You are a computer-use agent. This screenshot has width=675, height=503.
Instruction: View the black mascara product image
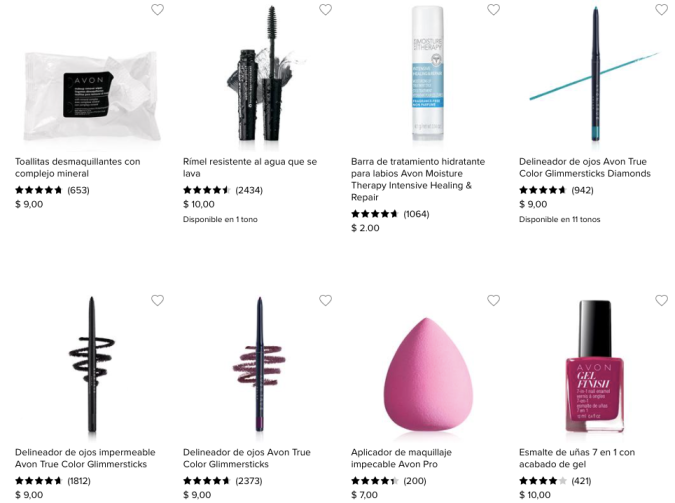point(261,73)
